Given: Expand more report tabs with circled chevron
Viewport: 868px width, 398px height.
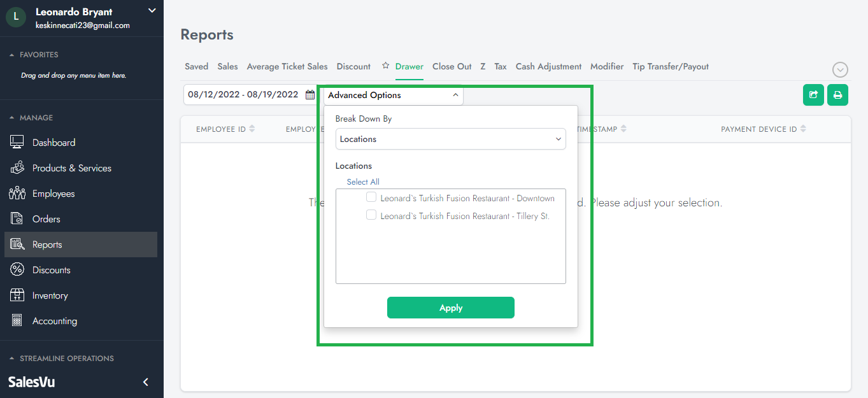Looking at the screenshot, I should click(840, 70).
